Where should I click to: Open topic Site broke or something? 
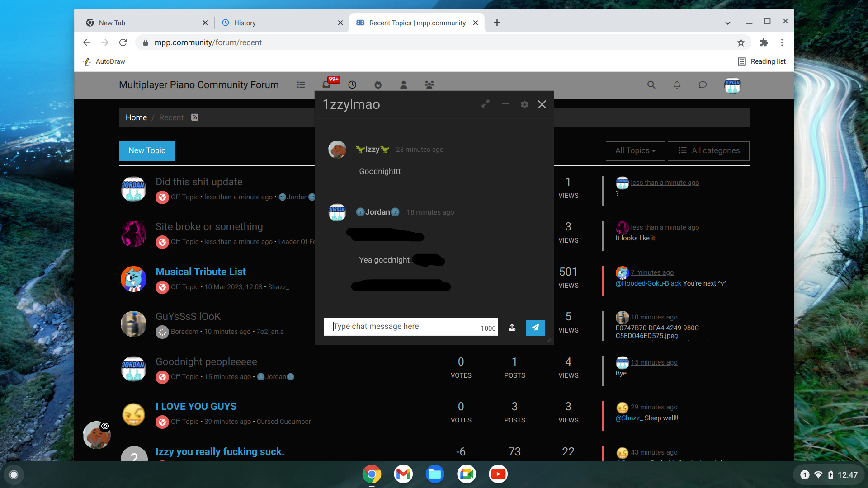click(209, 226)
